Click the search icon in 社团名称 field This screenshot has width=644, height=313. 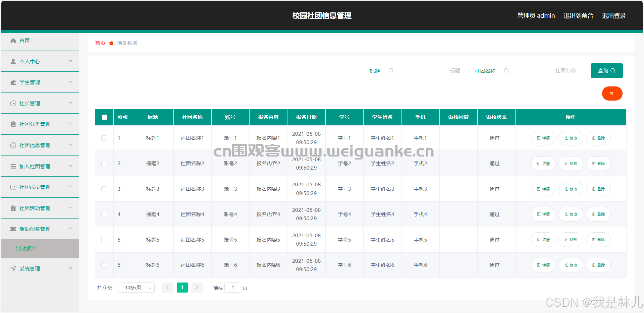pyautogui.click(x=506, y=70)
